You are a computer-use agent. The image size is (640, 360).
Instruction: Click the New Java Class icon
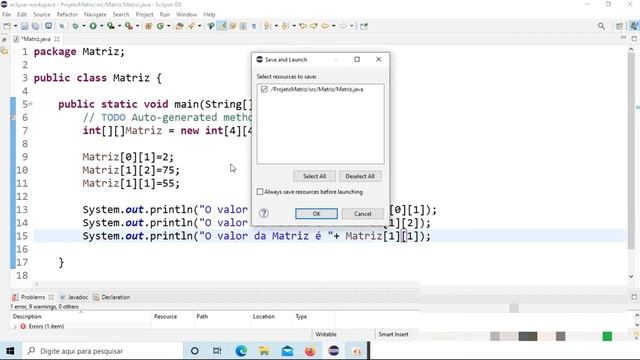click(x=160, y=26)
